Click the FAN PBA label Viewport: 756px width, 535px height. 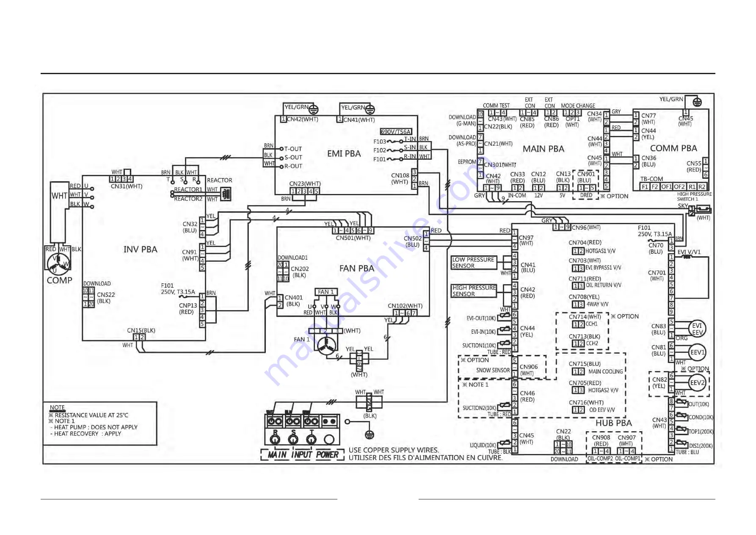pyautogui.click(x=357, y=269)
